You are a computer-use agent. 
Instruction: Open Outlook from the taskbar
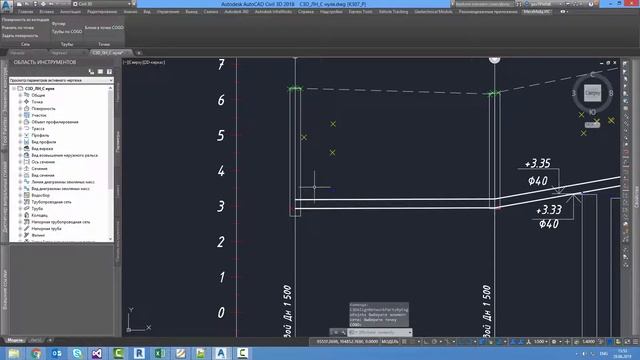point(56,353)
